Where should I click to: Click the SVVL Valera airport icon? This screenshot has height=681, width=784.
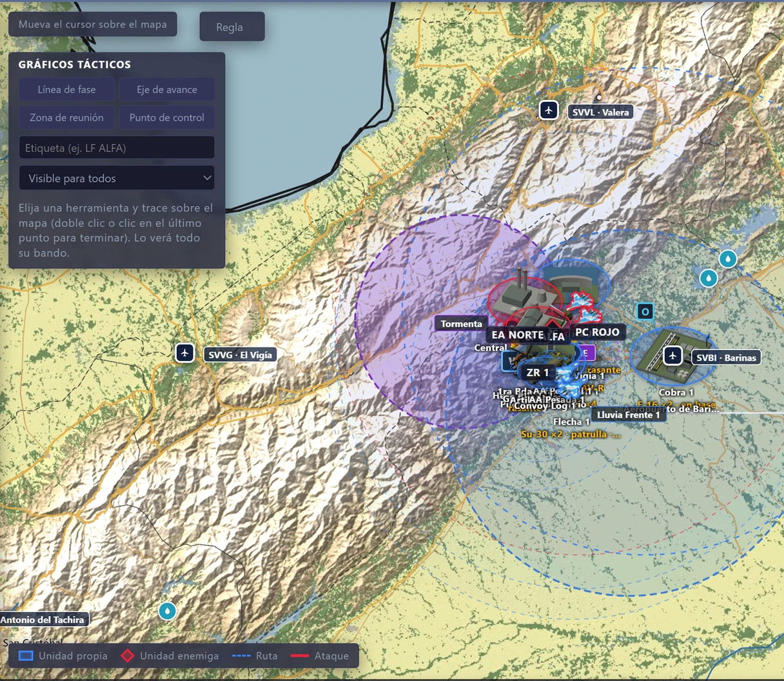coord(549,110)
